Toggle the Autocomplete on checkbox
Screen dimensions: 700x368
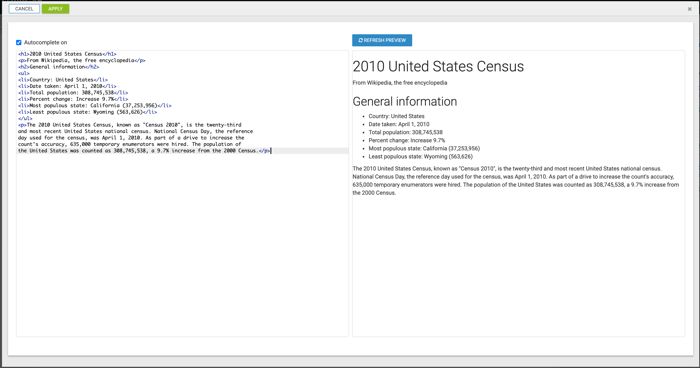pyautogui.click(x=19, y=42)
